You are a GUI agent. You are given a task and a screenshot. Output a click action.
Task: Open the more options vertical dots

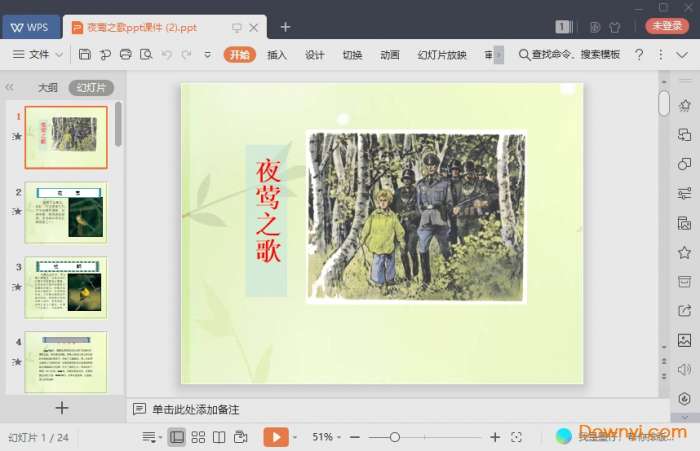660,54
